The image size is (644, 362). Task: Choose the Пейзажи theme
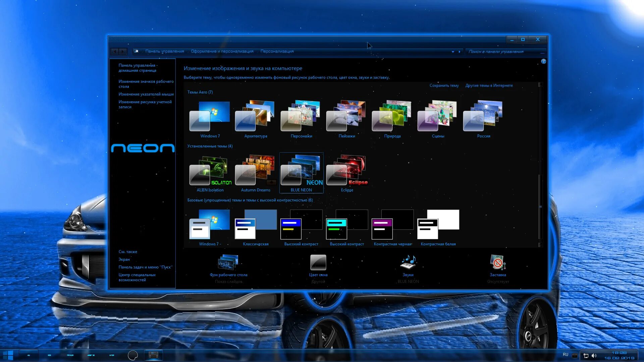(347, 119)
